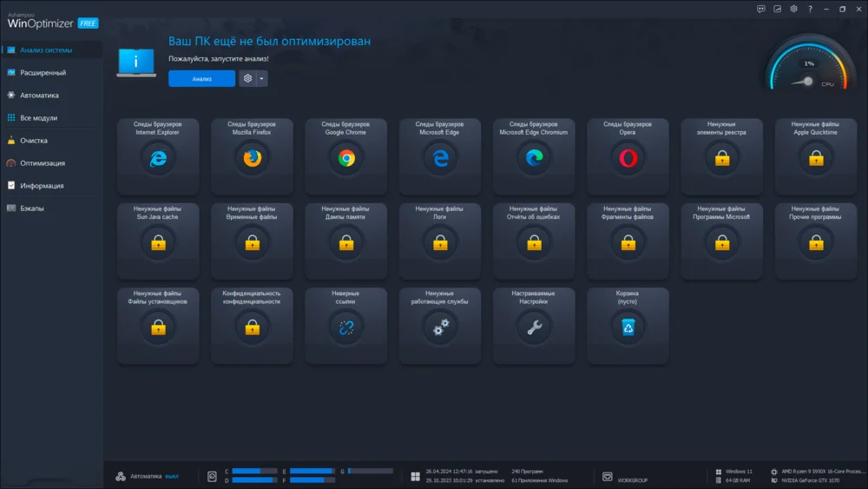868x489 pixels.
Task: Open Google Chrome browser traces module
Action: pyautogui.click(x=346, y=156)
